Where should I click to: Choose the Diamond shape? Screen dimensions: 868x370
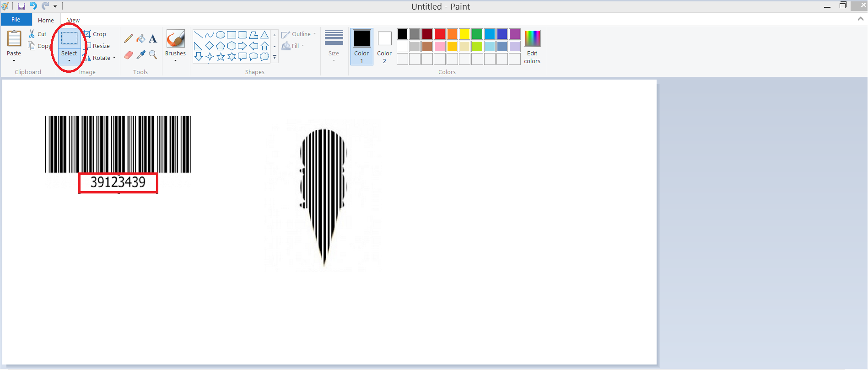point(209,46)
